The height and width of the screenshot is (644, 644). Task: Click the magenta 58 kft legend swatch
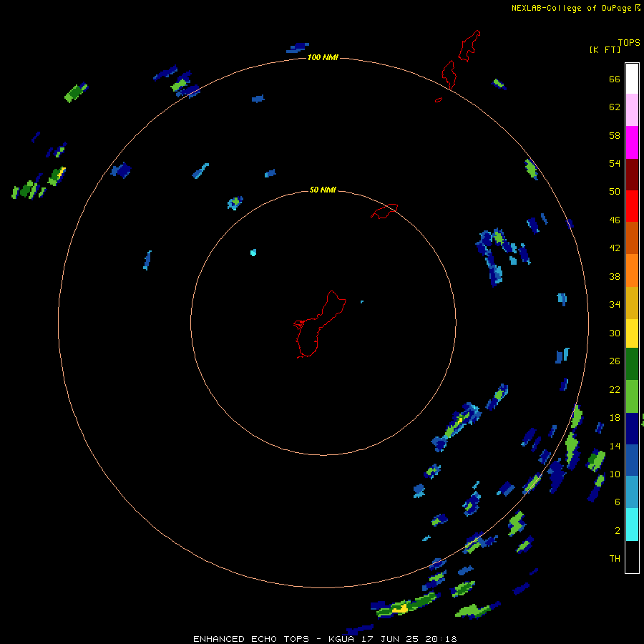tap(632, 142)
